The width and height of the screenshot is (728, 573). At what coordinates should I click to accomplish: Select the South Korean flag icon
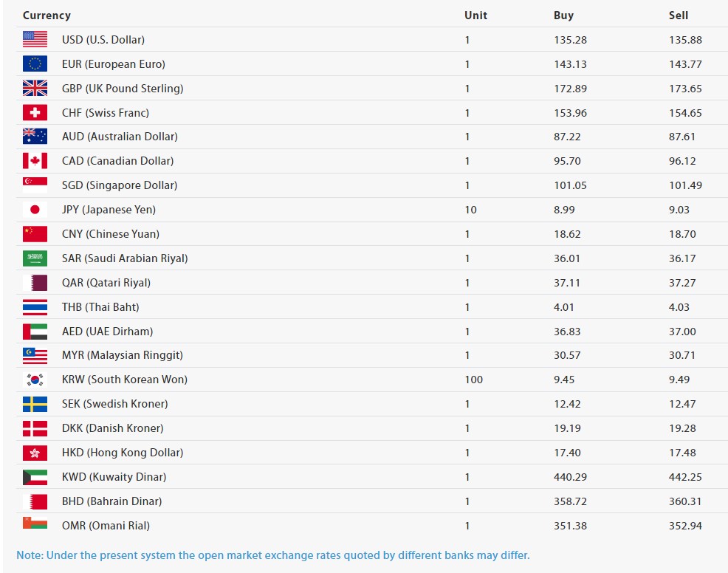point(35,380)
